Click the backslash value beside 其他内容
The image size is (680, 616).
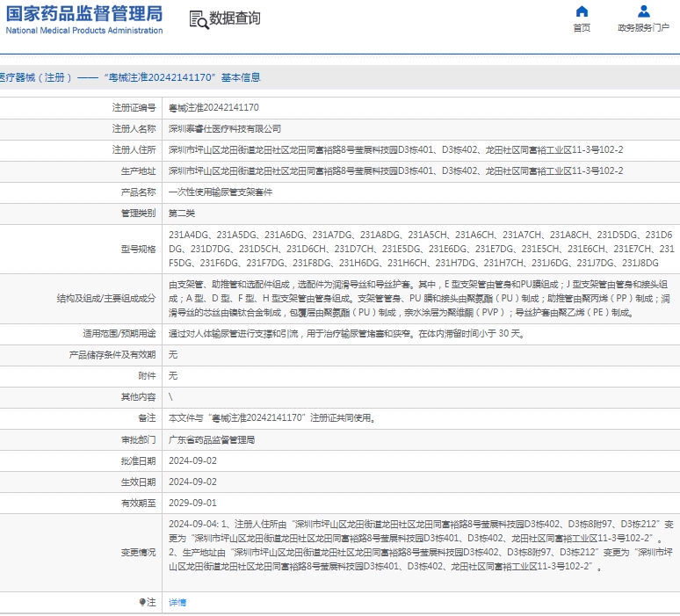(x=170, y=397)
